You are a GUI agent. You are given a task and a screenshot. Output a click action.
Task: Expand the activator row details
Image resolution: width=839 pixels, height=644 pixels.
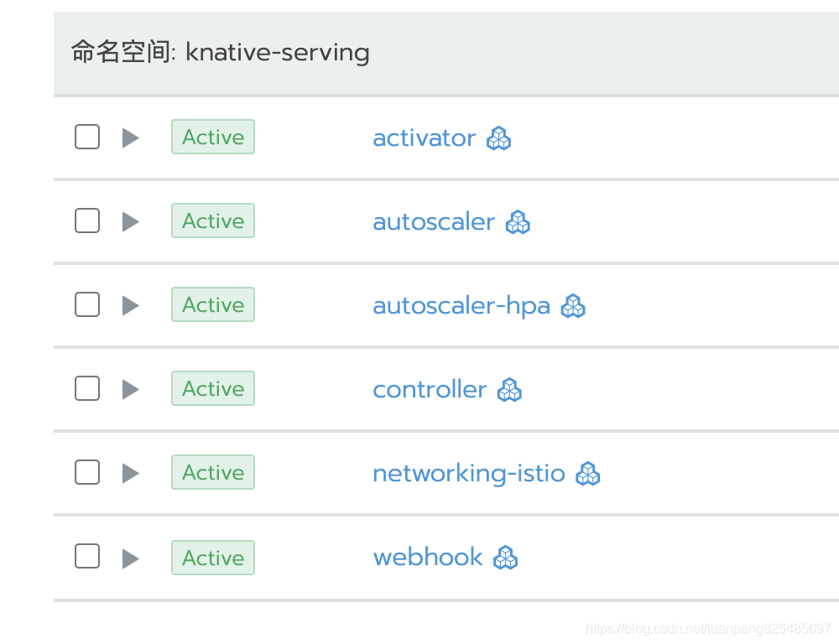131,138
